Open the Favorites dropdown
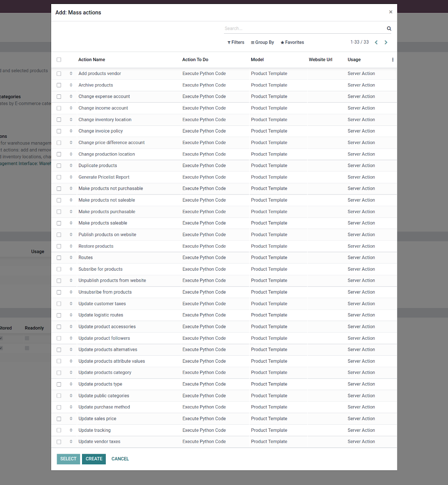 (292, 42)
